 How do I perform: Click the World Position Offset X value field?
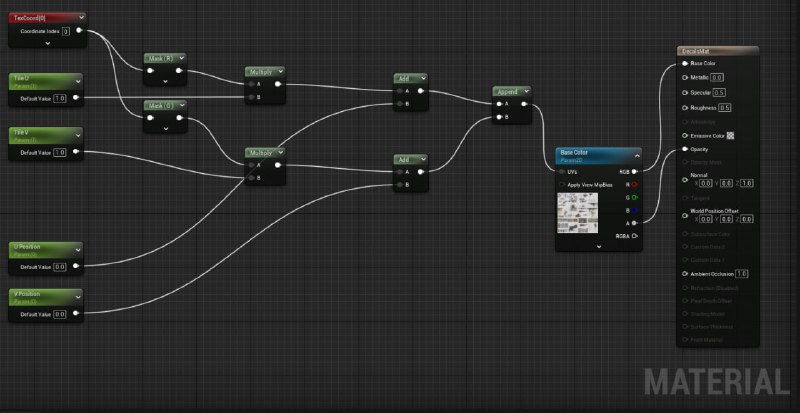click(705, 219)
